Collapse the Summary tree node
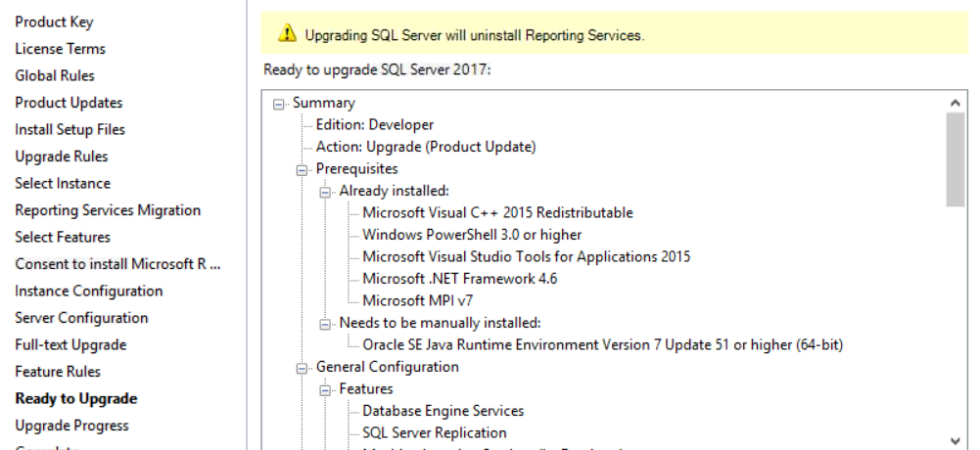Screen dimensions: 980x450 [x=279, y=103]
